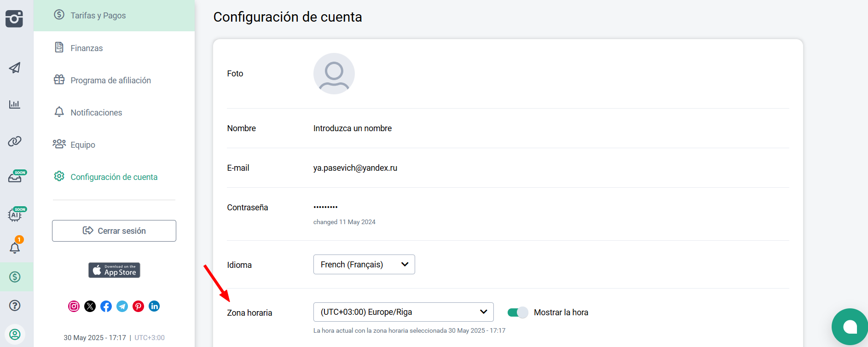Screen dimensions: 868x347
Task: Click the Pinterest social icon
Action: click(x=138, y=307)
